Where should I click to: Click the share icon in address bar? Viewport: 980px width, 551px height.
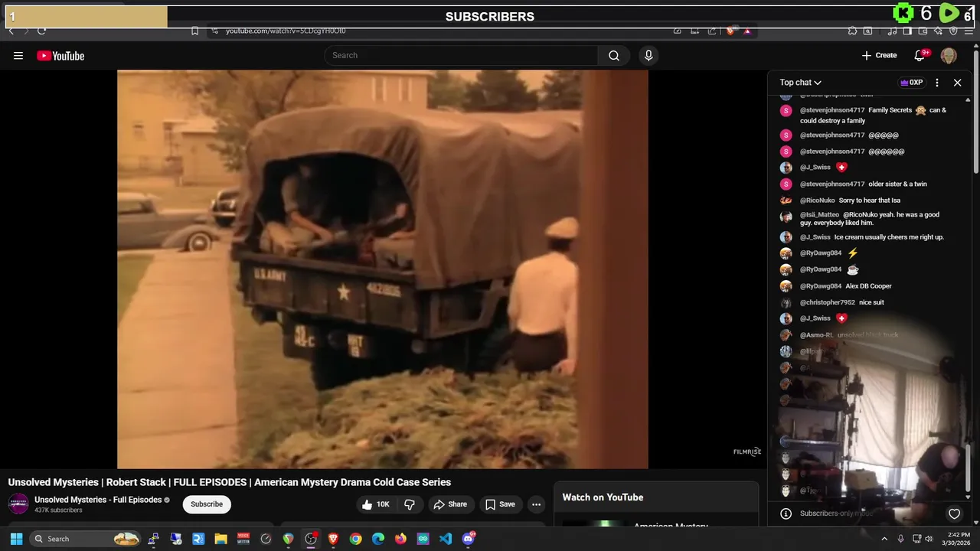[712, 31]
